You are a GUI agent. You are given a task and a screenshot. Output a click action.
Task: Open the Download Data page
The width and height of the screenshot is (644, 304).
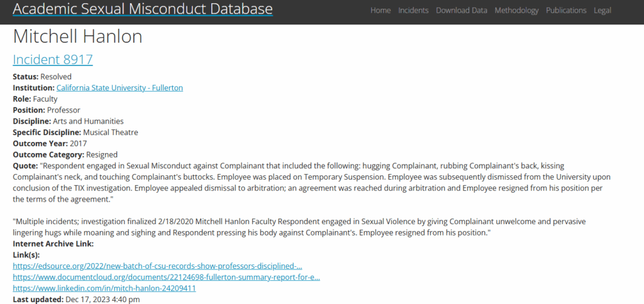(461, 10)
